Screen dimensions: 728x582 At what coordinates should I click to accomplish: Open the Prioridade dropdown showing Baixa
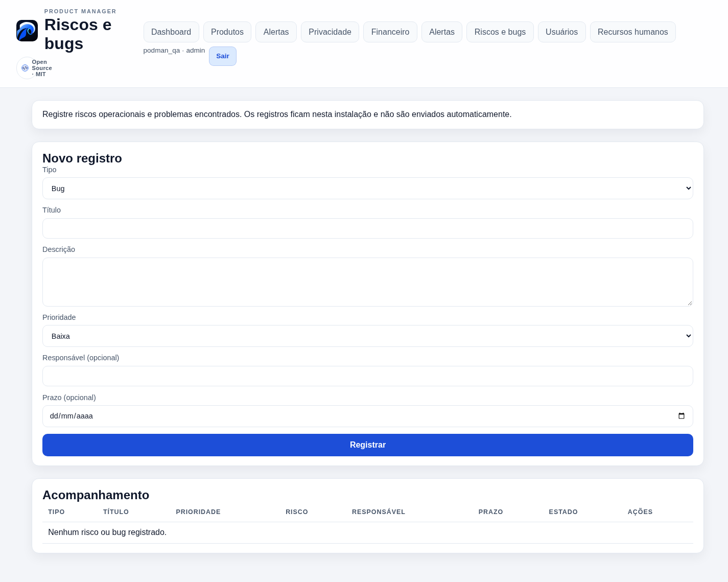(x=368, y=336)
